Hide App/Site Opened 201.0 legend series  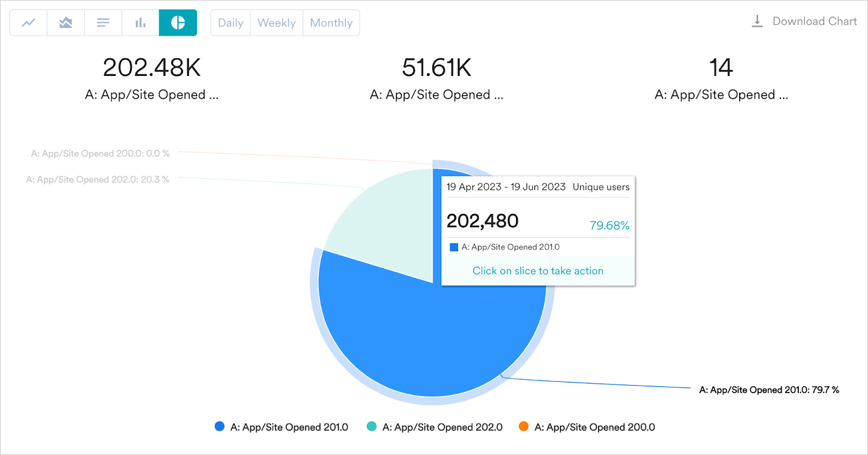(x=289, y=427)
